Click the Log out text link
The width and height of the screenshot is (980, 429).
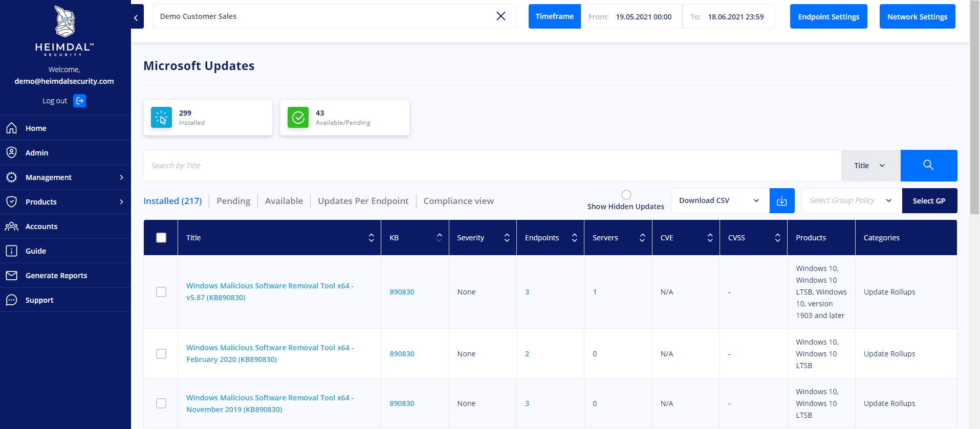(55, 101)
